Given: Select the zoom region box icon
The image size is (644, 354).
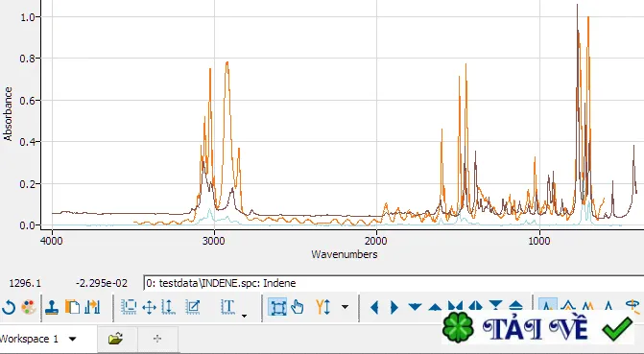Looking at the screenshot, I should tap(129, 307).
